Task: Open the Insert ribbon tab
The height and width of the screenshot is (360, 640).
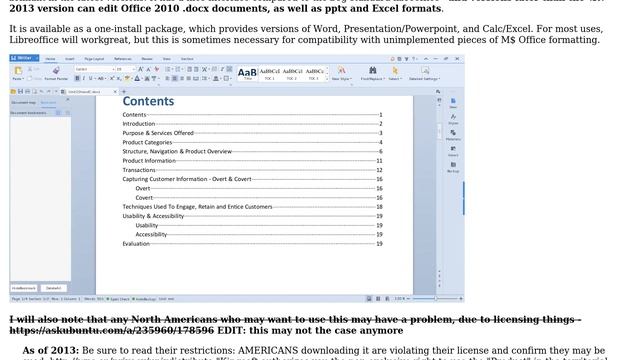Action: (x=70, y=59)
